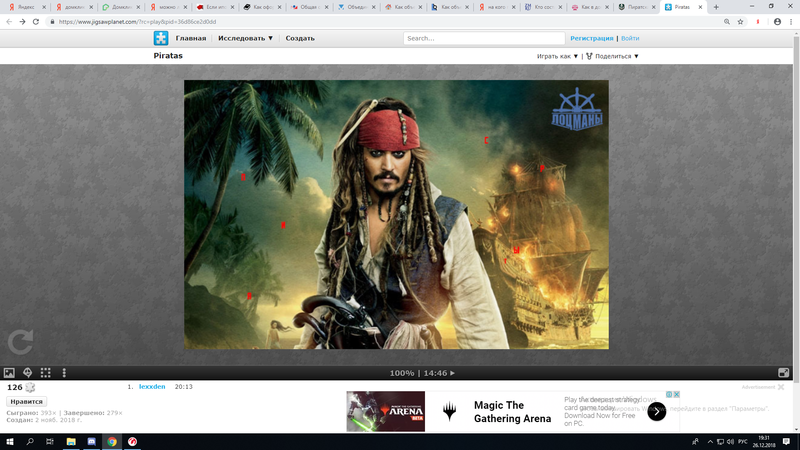Reload the page with the refresh icon

point(36,22)
